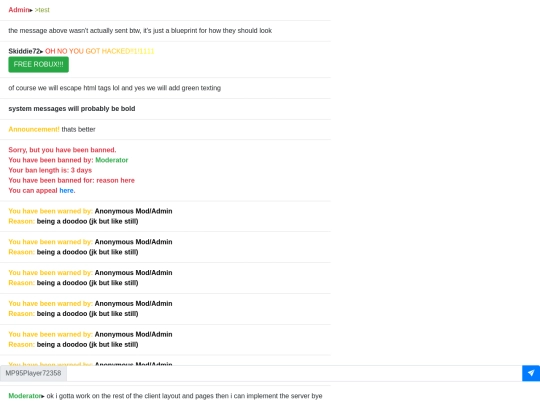Image resolution: width=540 pixels, height=405 pixels.
Task: Click 'OH NO YOU GOT HACKED' text
Action: click(100, 51)
